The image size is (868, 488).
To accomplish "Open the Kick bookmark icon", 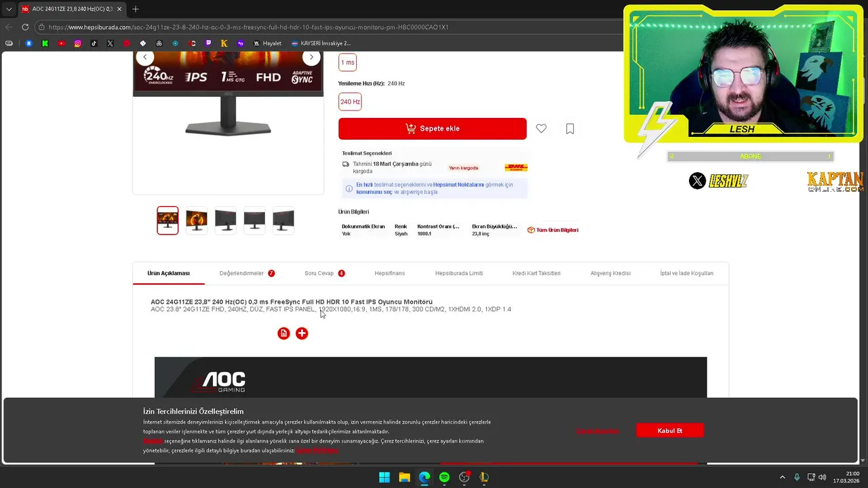I will click(45, 43).
